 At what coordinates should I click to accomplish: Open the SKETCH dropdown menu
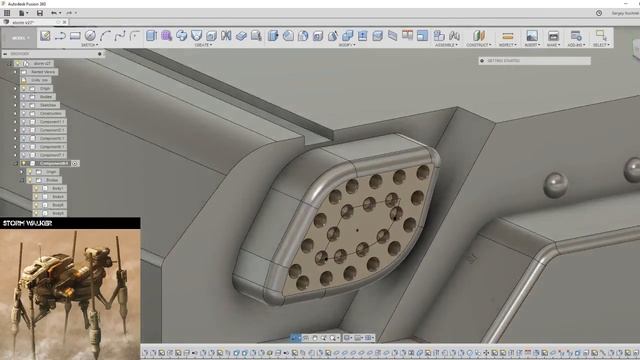click(90, 45)
